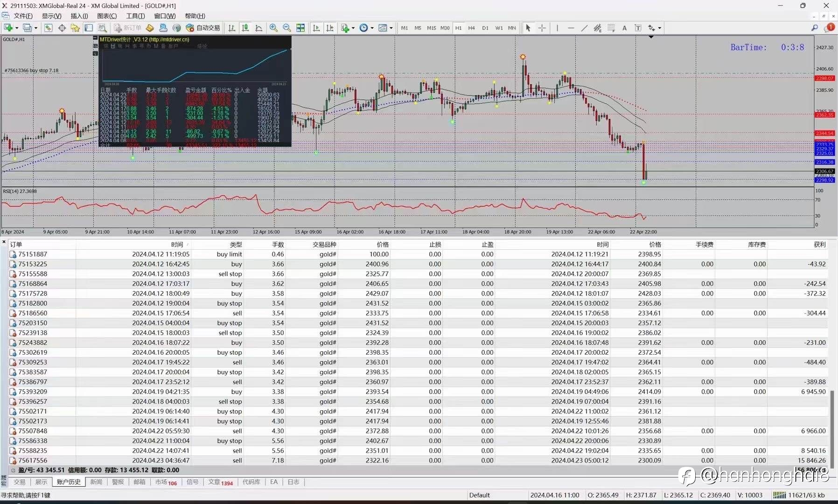This screenshot has height=504, width=838.
Task: Expand the New Chart dropdown arrow
Action: pyautogui.click(x=17, y=28)
